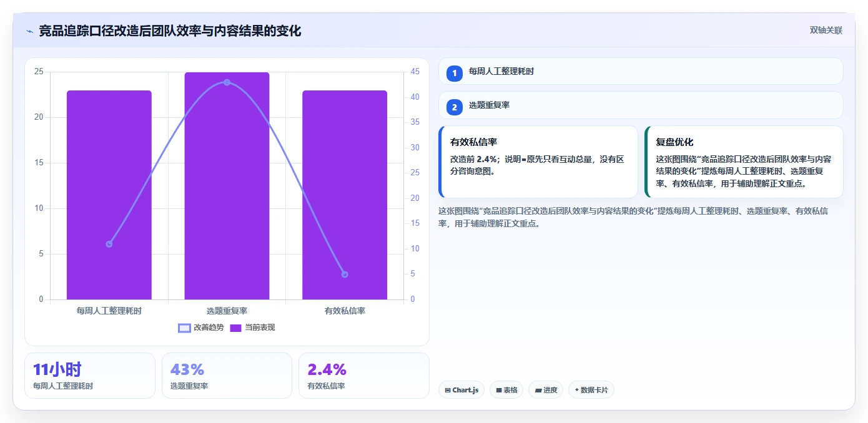
Task: Click the left axis value 25
Action: point(39,72)
